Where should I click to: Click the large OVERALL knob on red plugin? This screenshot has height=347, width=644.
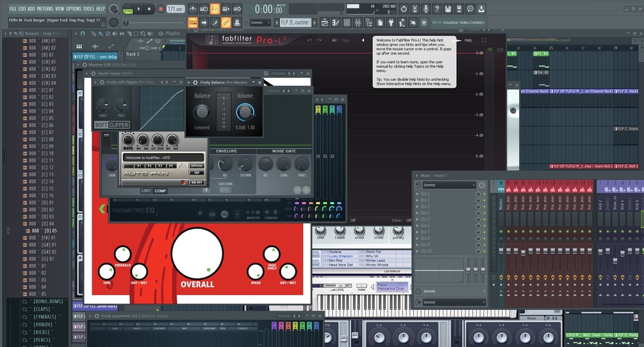[197, 254]
